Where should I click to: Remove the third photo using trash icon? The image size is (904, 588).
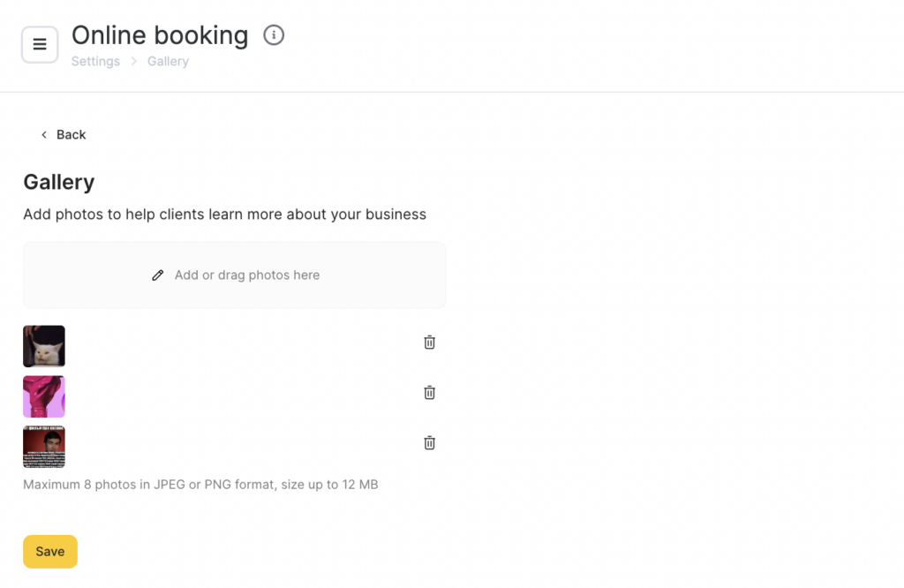tap(429, 443)
